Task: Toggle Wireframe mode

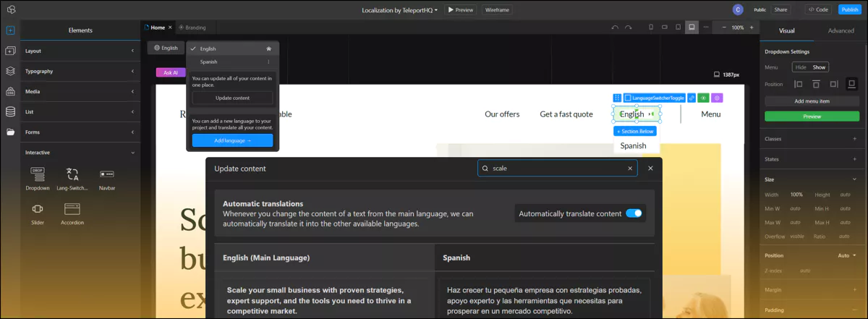Action: pos(496,10)
